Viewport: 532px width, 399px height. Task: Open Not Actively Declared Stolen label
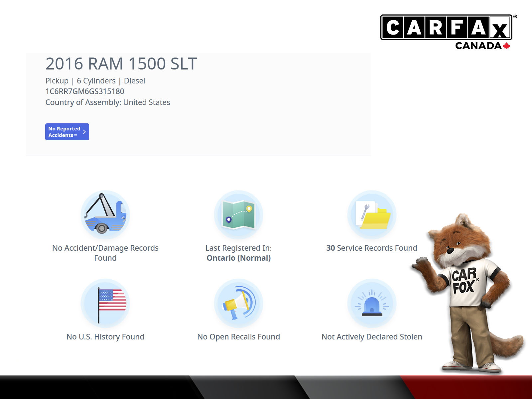point(372,337)
